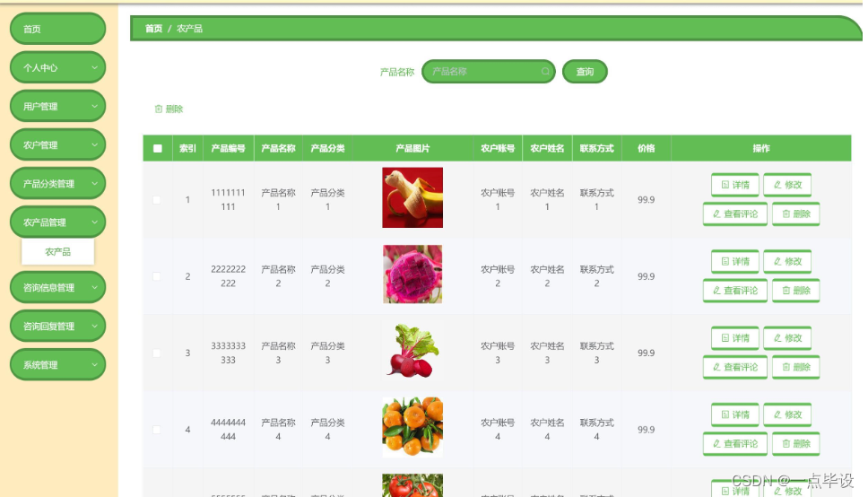868x497 pixels.
Task: Click product number 3333333333 cell
Action: [228, 353]
